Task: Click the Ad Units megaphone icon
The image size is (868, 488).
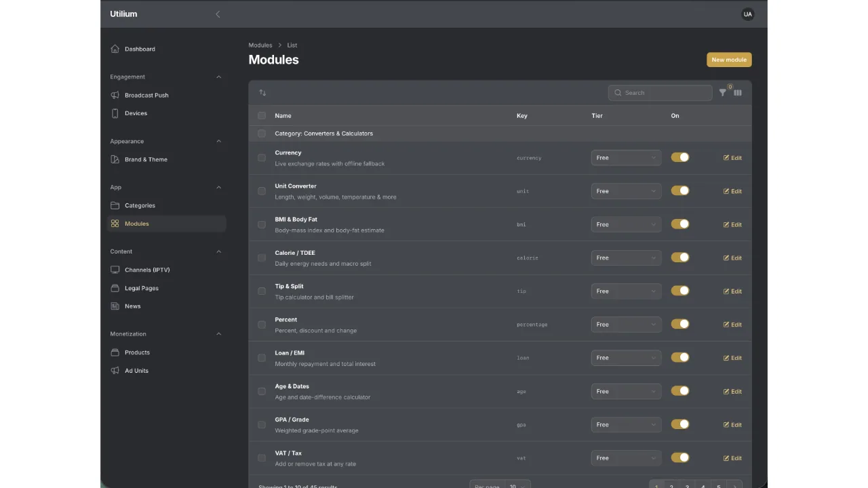Action: [115, 371]
